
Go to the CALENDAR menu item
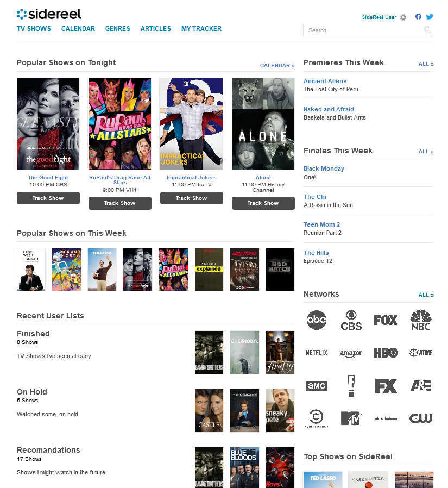click(x=78, y=29)
